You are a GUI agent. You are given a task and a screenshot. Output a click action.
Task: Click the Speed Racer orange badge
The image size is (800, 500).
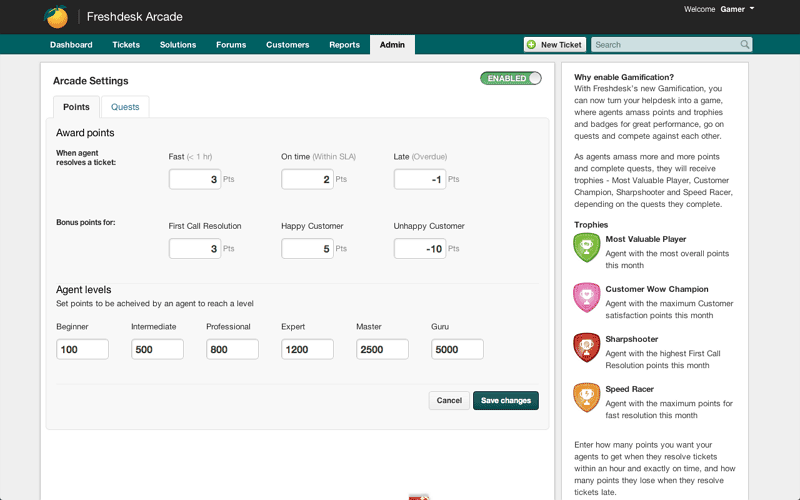(x=587, y=397)
